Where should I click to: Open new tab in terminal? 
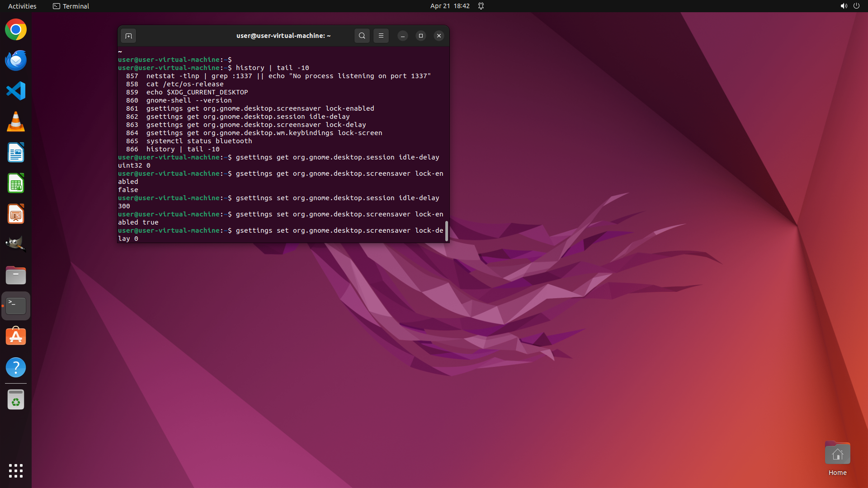tap(128, 36)
